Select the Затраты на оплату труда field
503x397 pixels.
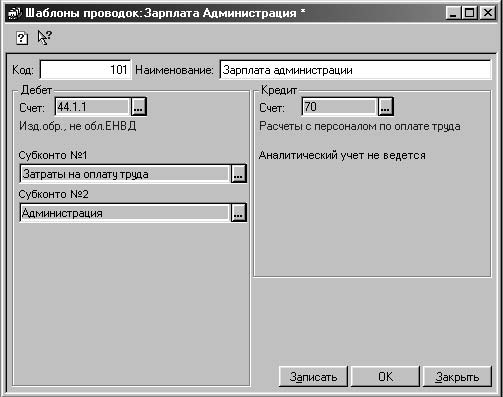click(x=125, y=174)
